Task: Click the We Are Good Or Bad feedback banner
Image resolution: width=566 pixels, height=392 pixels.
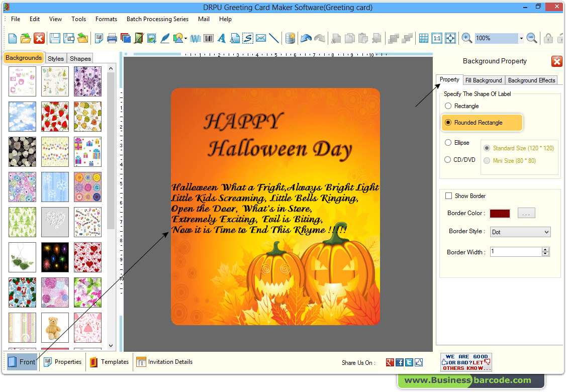Action: click(466, 362)
